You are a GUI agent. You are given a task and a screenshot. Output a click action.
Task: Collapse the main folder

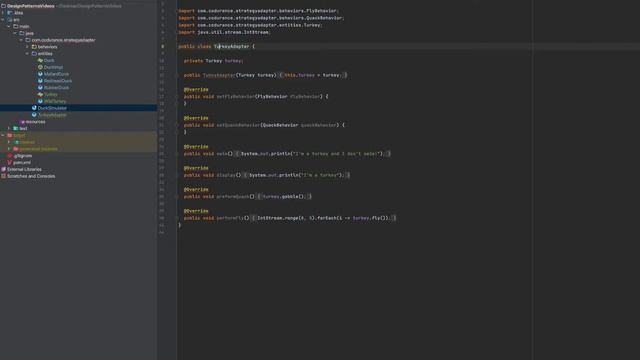click(9, 27)
